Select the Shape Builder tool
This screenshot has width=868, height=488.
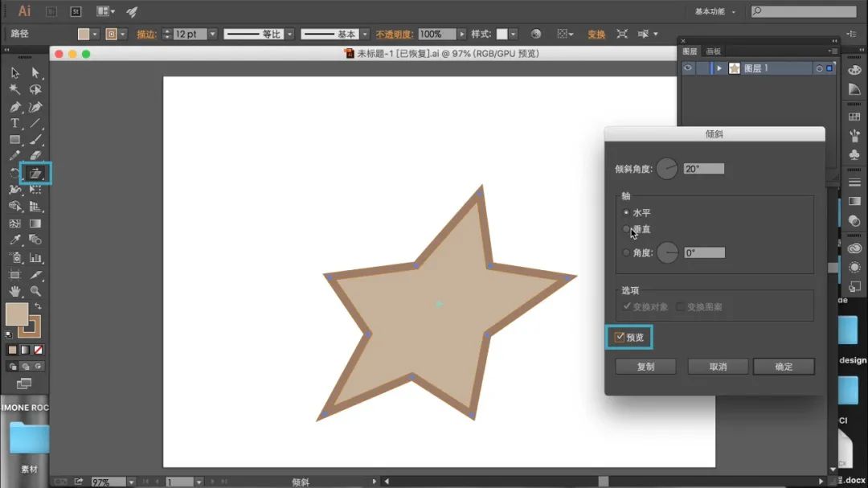(x=15, y=206)
